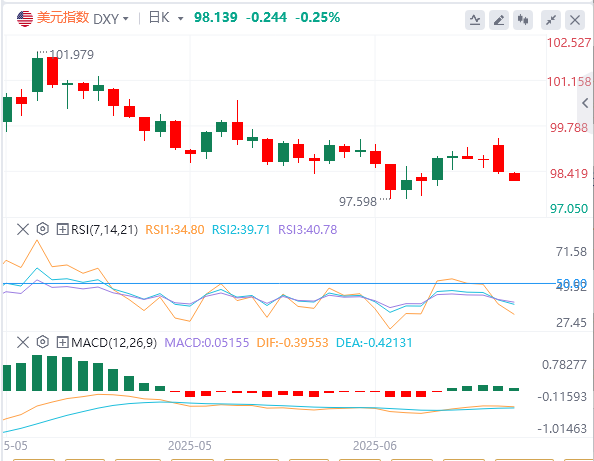
Task: Select the 2025-06 date axis marker
Action: click(x=375, y=445)
